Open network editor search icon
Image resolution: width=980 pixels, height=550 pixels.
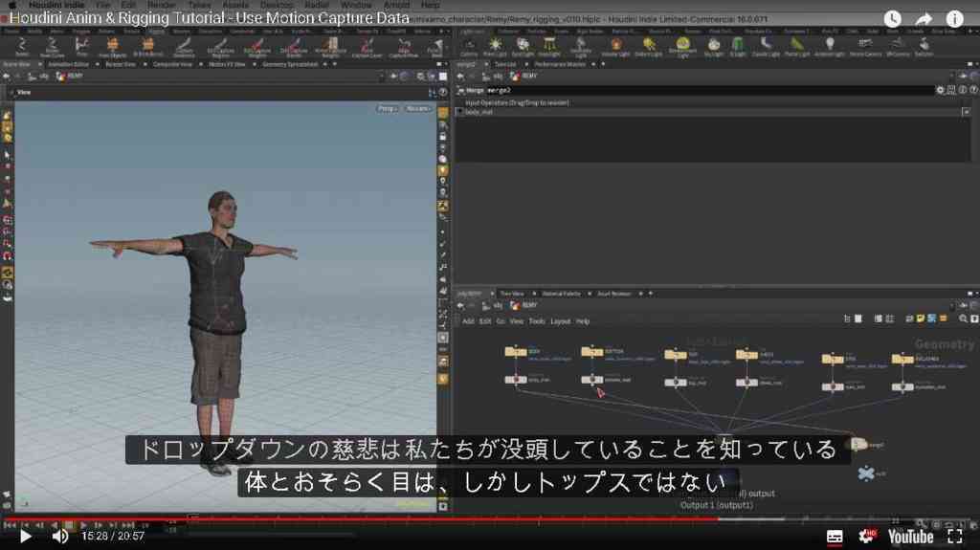[963, 319]
